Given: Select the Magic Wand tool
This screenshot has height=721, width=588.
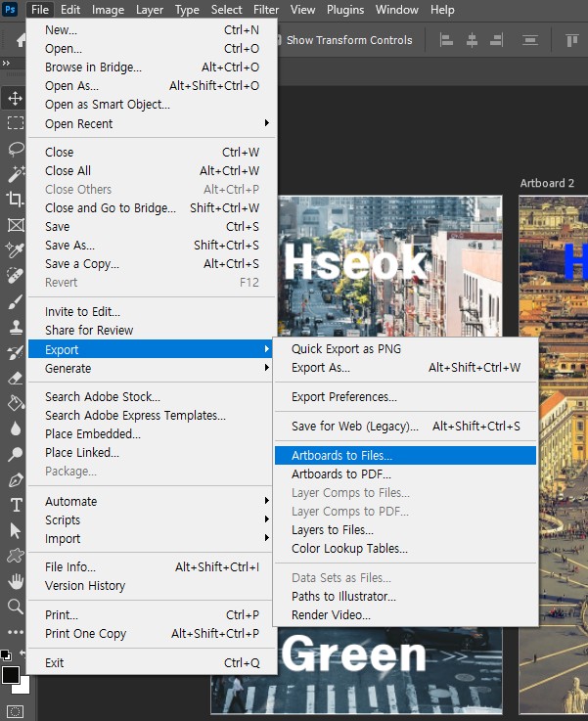Looking at the screenshot, I should (16, 174).
